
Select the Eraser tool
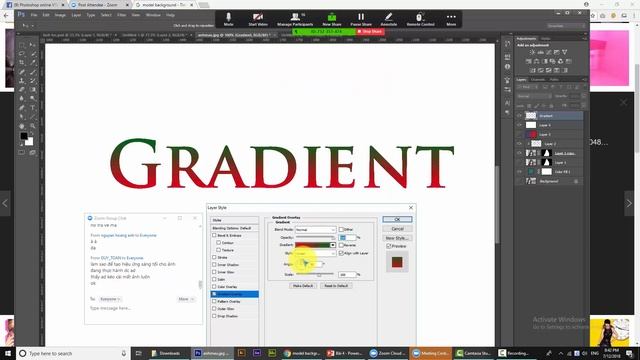(22, 90)
